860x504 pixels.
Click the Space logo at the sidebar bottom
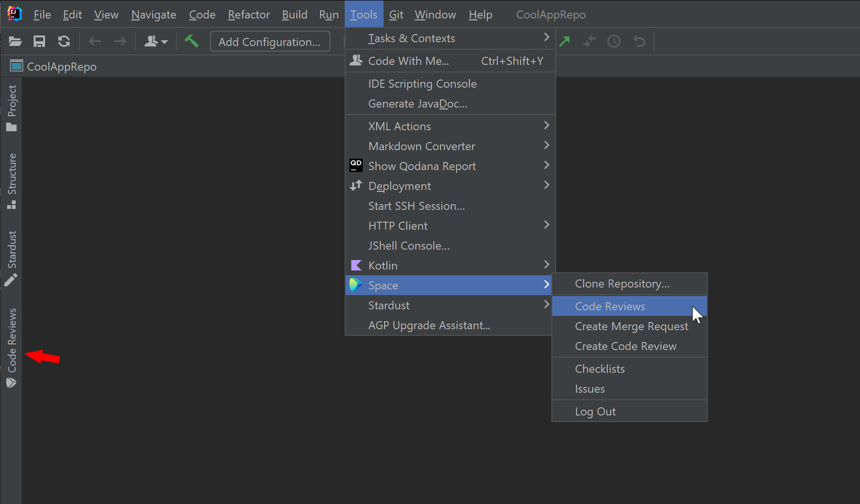[11, 383]
